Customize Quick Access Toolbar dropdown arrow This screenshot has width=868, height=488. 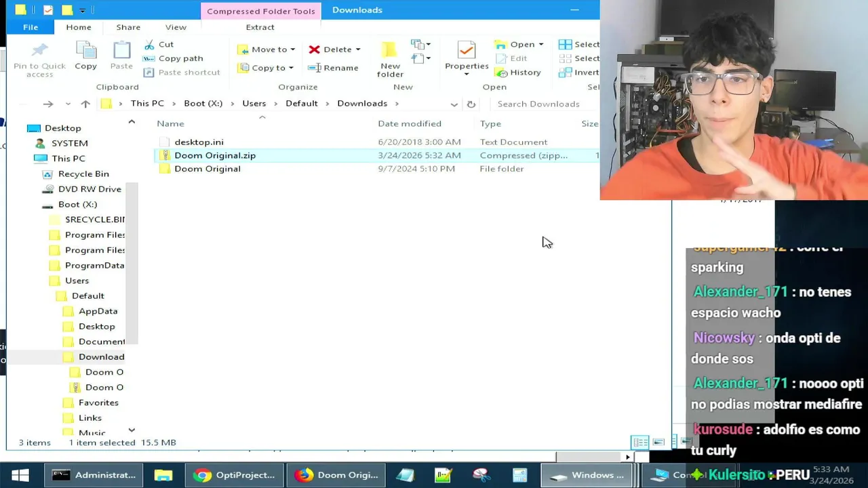(x=82, y=10)
